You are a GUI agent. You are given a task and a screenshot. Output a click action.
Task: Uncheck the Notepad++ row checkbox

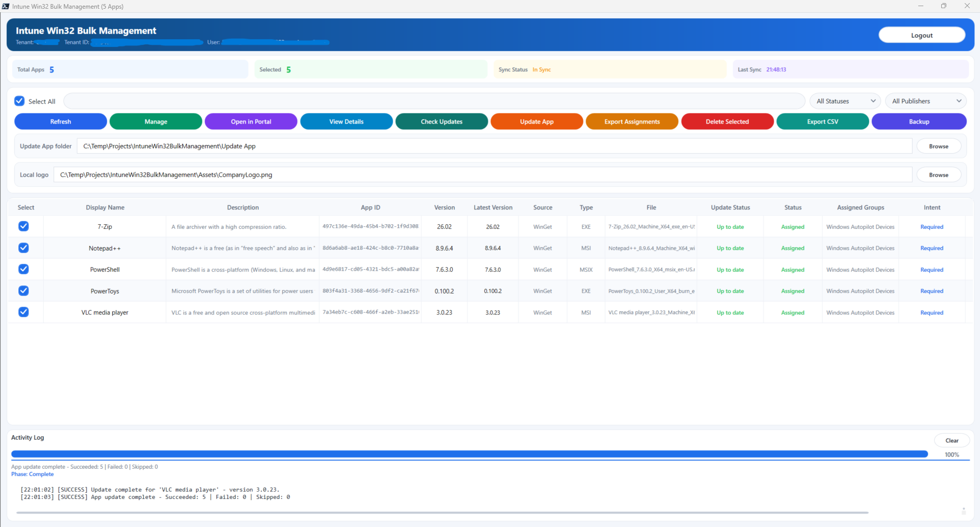point(23,248)
